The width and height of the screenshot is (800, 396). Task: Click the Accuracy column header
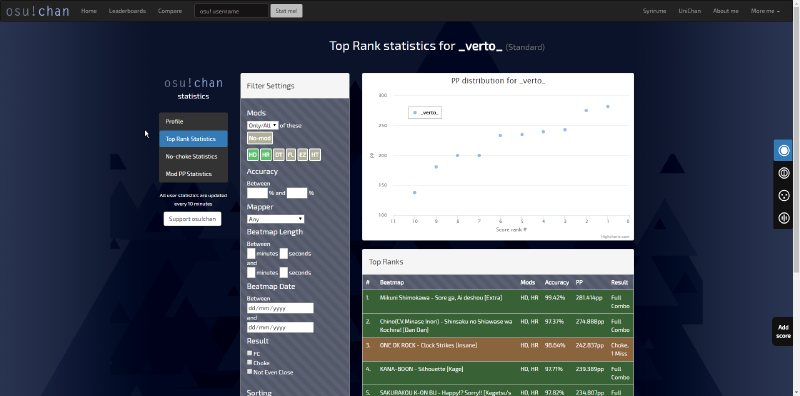pyautogui.click(x=557, y=282)
